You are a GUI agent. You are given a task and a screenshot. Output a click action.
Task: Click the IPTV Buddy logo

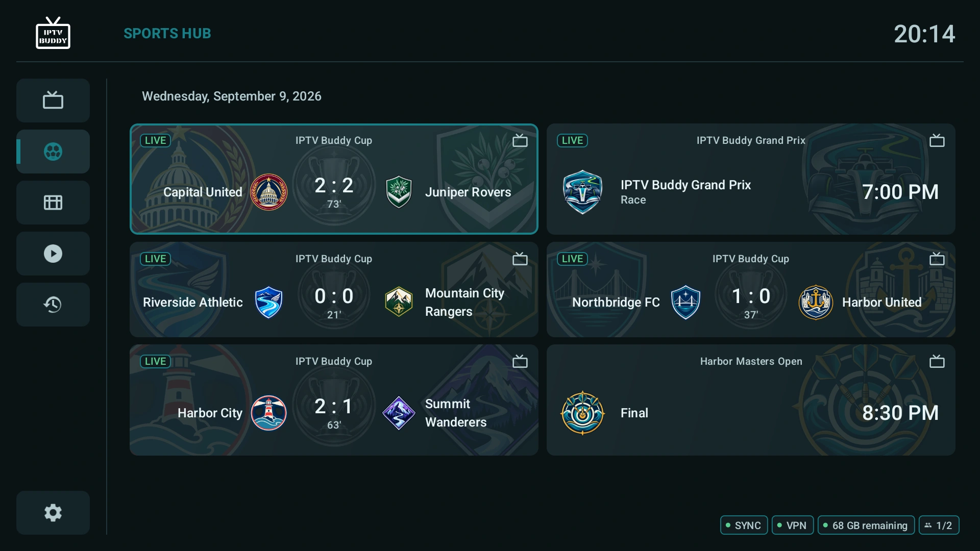[53, 33]
